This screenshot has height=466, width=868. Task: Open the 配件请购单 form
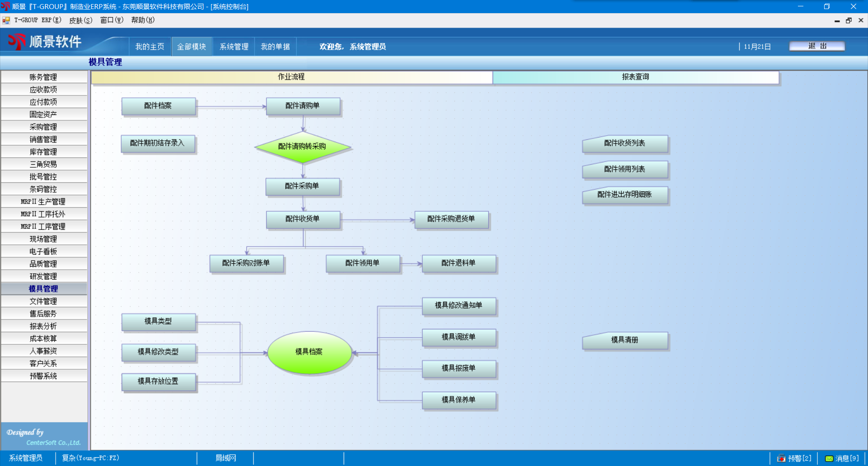click(x=302, y=106)
